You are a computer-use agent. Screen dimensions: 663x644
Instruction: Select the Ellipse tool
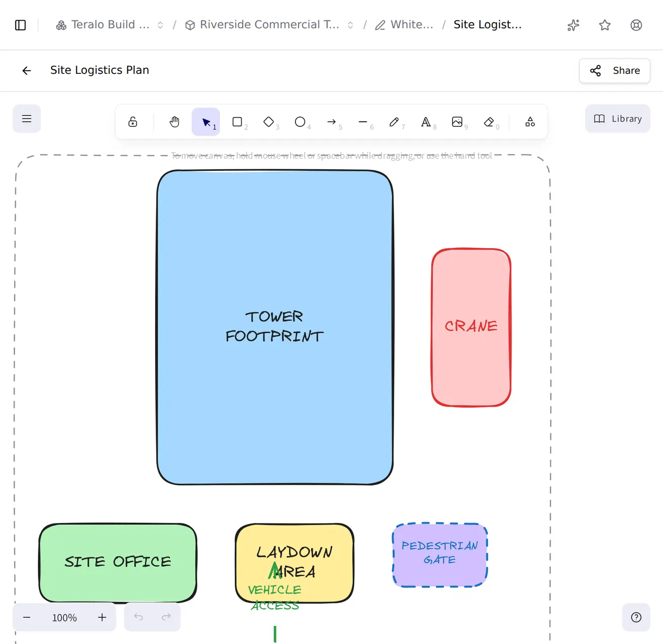[300, 122]
